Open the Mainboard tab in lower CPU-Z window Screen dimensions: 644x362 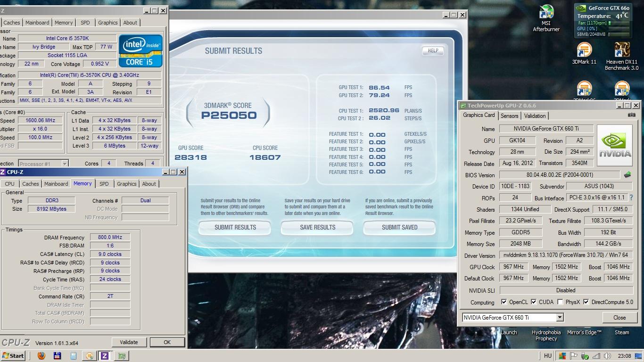(x=56, y=184)
